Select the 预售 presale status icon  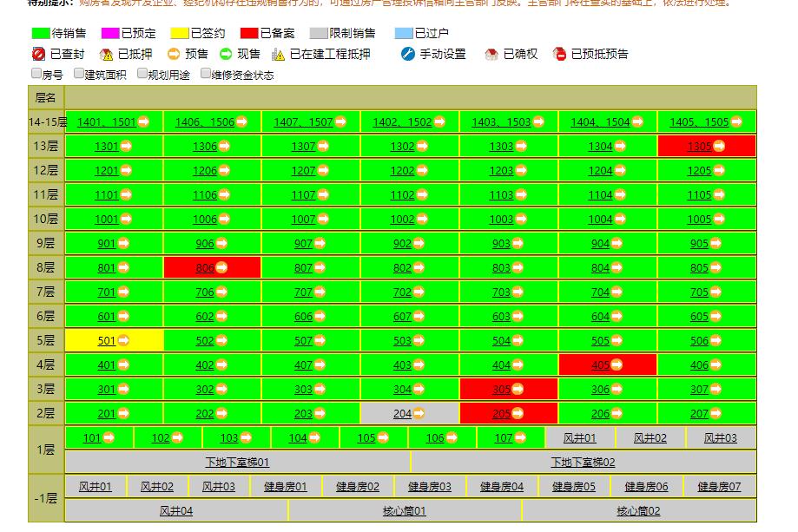(176, 54)
